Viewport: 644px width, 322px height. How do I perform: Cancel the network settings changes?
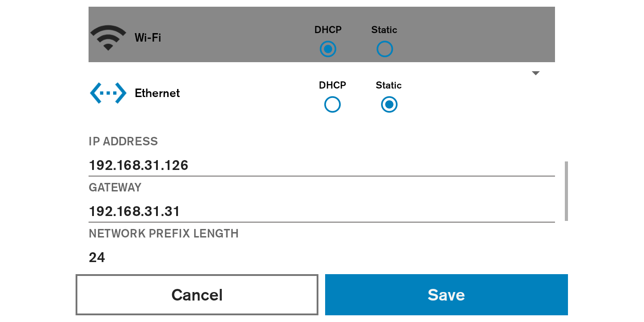click(197, 295)
